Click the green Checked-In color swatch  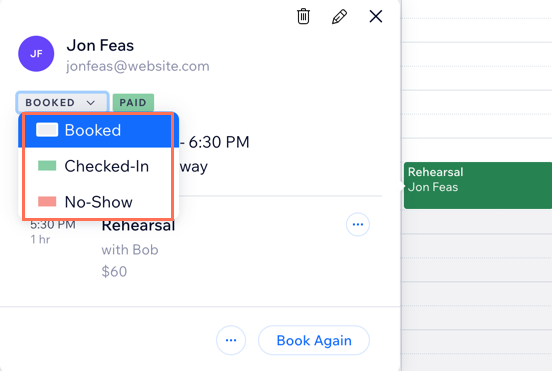(47, 166)
